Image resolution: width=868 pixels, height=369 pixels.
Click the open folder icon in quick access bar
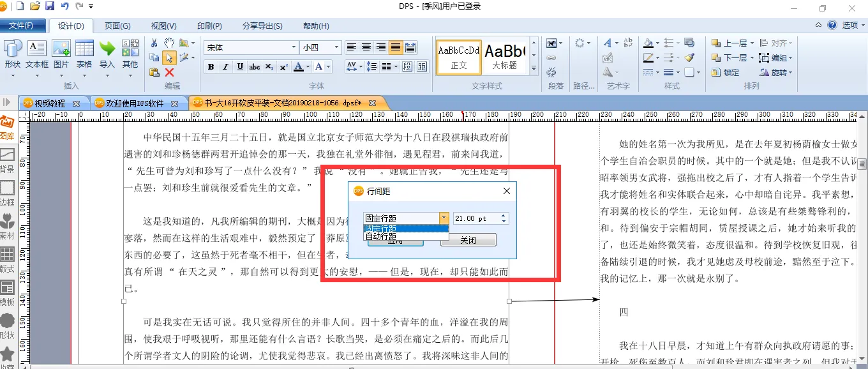(x=35, y=6)
